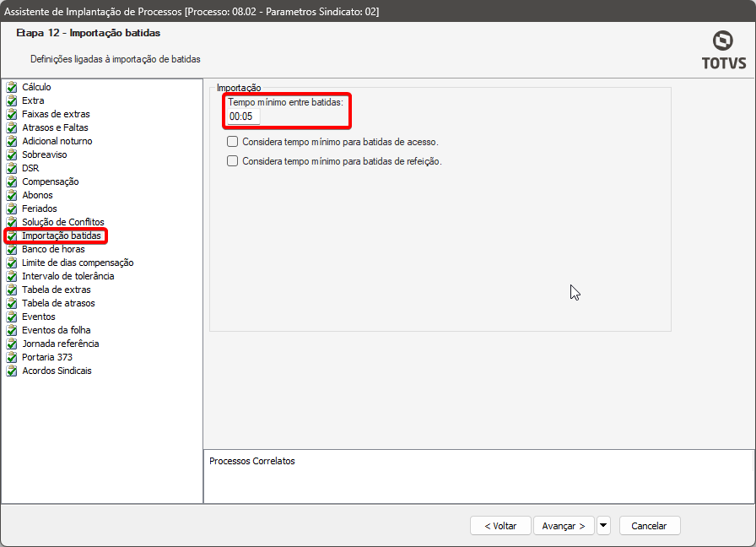Click the checkmark icon beside Solução de Conflitos
Viewport: 756px width, 547px height.
(x=12, y=222)
